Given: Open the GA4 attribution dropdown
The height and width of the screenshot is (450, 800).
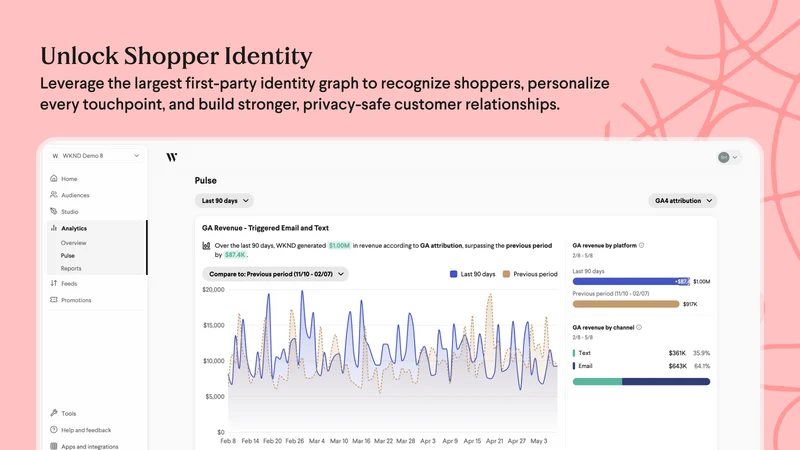Looking at the screenshot, I should pyautogui.click(x=683, y=201).
